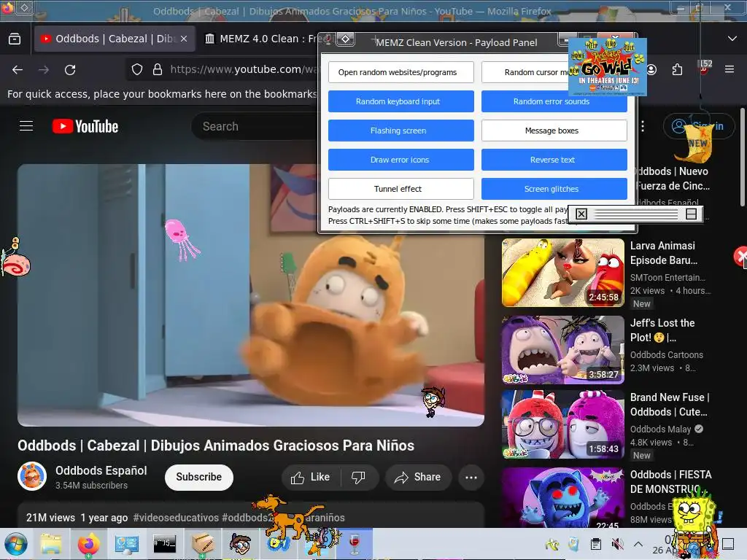Switch to Firefox in the taskbar

[88, 544]
